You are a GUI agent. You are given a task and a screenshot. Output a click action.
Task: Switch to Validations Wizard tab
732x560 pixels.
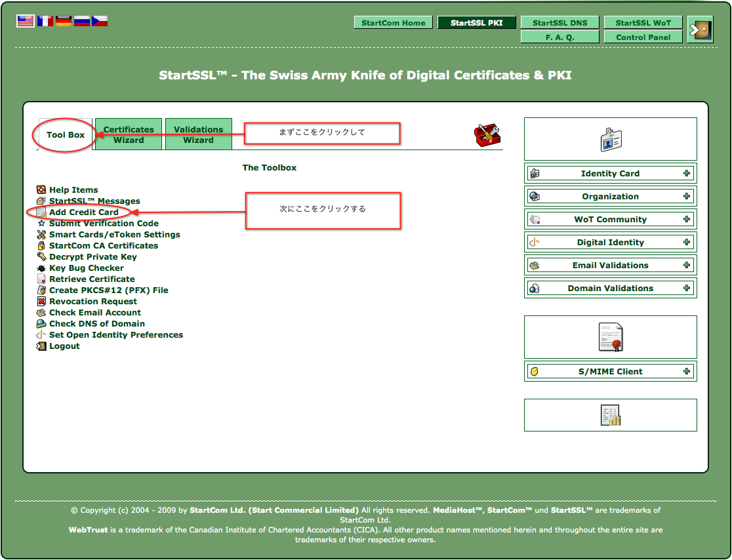click(198, 134)
